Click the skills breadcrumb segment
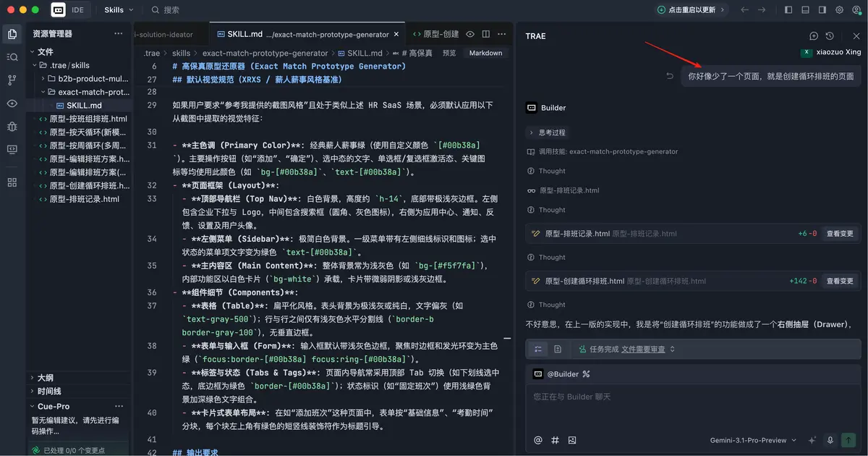 click(x=181, y=53)
